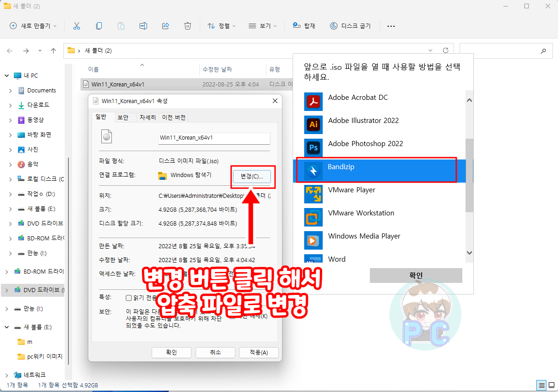The width and height of the screenshot is (558, 392).
Task: Toggle the 읽기 전용 read-only checkbox
Action: [129, 298]
